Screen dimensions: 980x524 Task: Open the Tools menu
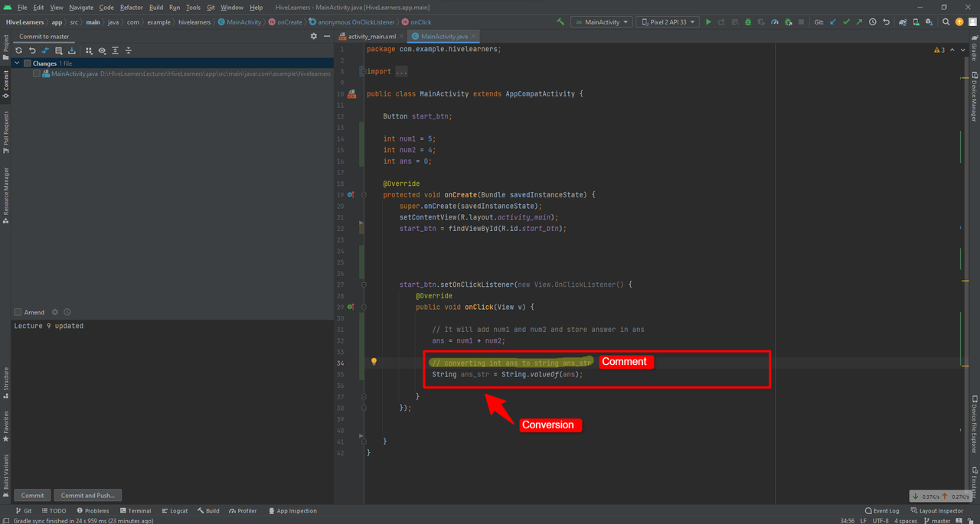[193, 7]
